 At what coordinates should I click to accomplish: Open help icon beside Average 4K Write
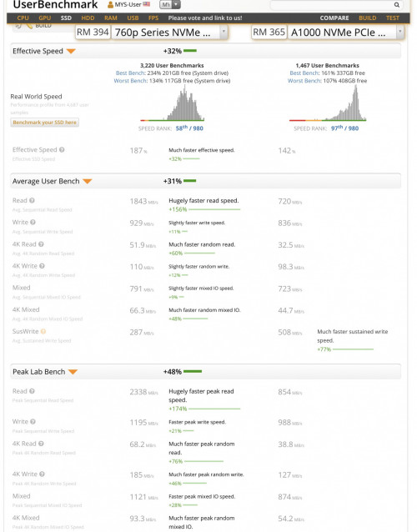42,266
